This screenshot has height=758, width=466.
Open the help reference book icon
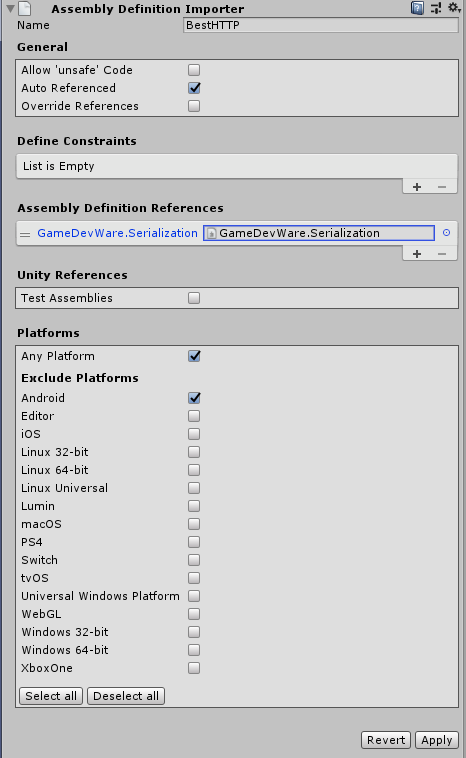[417, 8]
